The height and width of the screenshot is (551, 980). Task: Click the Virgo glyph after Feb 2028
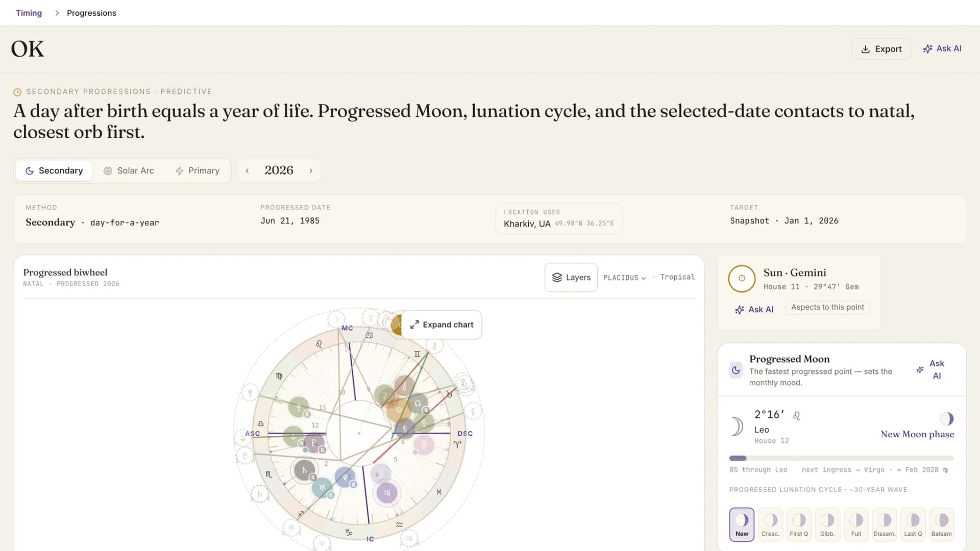click(946, 470)
